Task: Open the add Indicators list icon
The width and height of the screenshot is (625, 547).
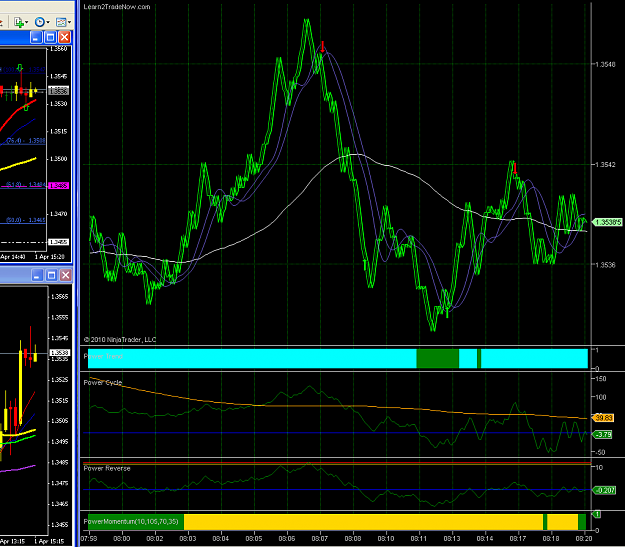Action: coord(18,22)
